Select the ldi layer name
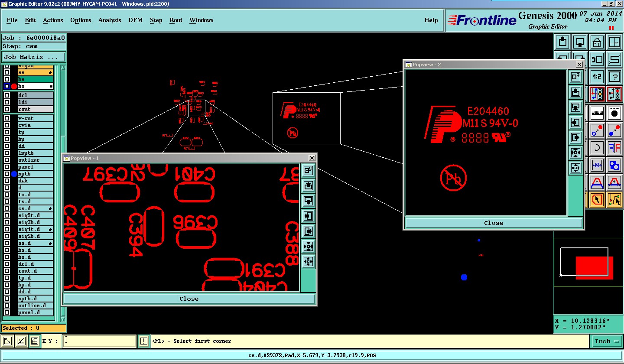Viewport: 624px width, 364px height. 36,102
